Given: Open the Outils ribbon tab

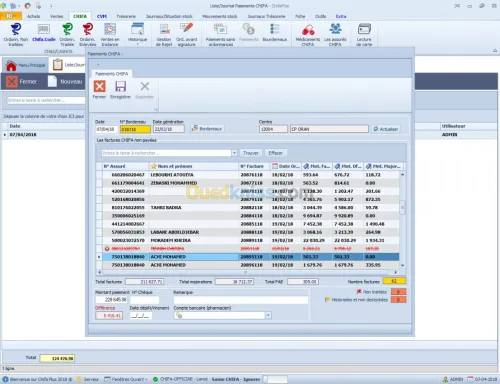Looking at the screenshot, I should pos(320,16).
